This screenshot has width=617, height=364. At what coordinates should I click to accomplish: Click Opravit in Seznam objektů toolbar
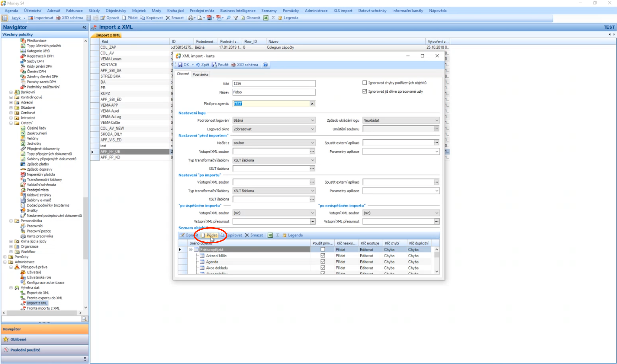pyautogui.click(x=189, y=235)
